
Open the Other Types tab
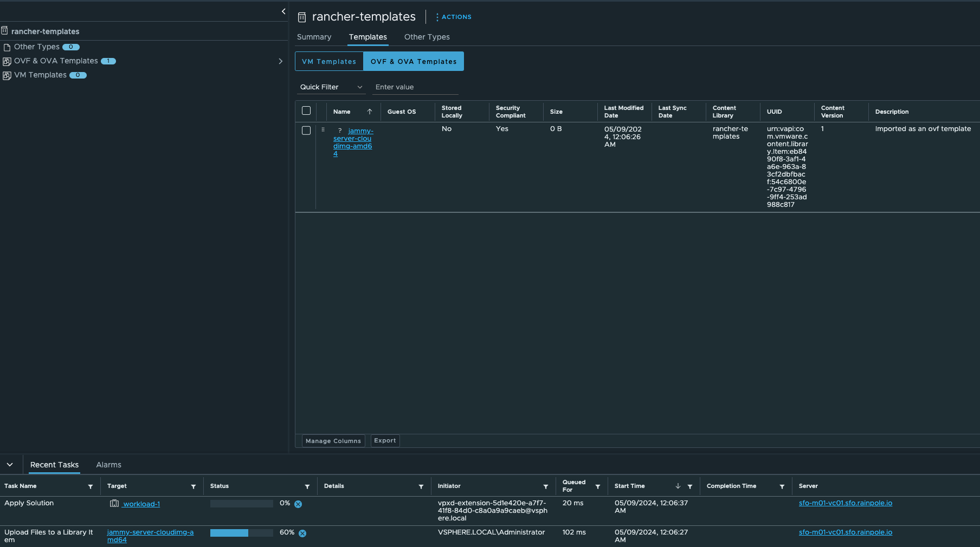tap(427, 37)
